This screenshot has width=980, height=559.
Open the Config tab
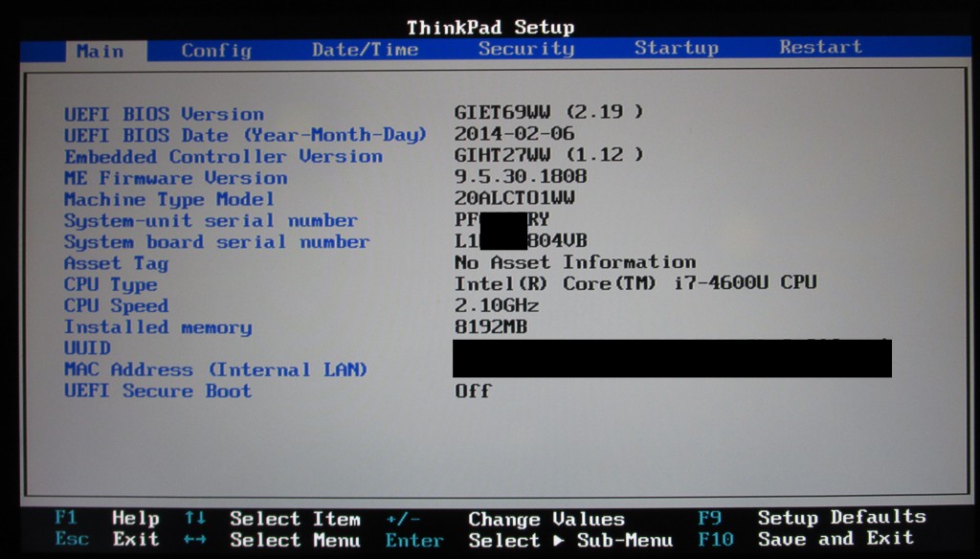tap(216, 50)
